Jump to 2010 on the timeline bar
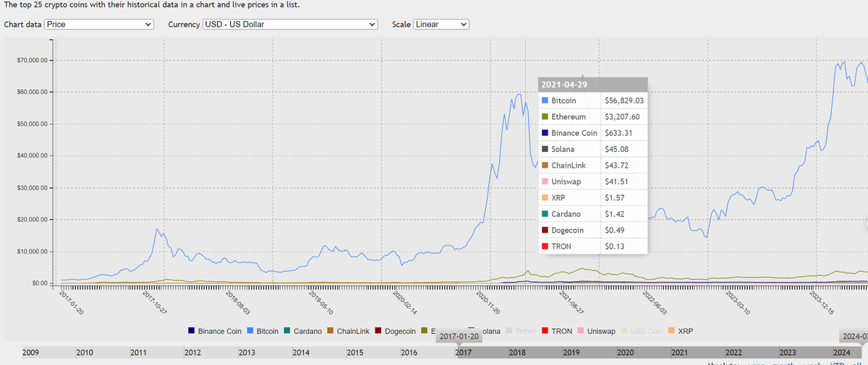This screenshot has height=365, width=868. click(85, 352)
